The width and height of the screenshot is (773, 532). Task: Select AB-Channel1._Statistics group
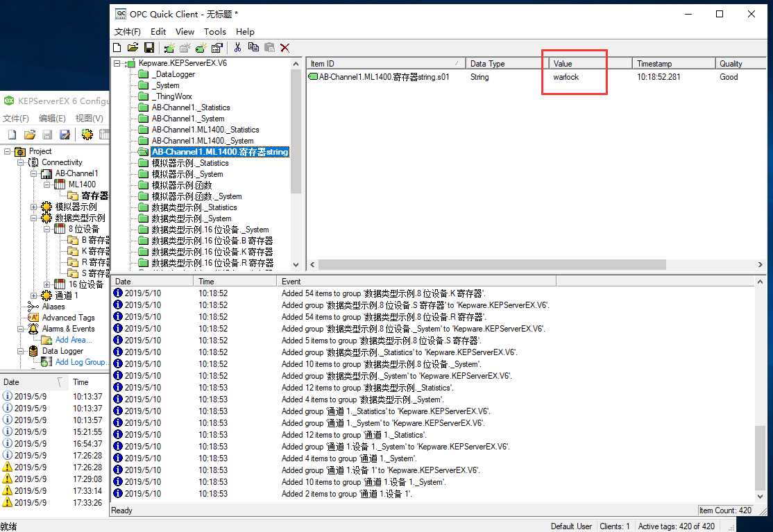coord(191,108)
